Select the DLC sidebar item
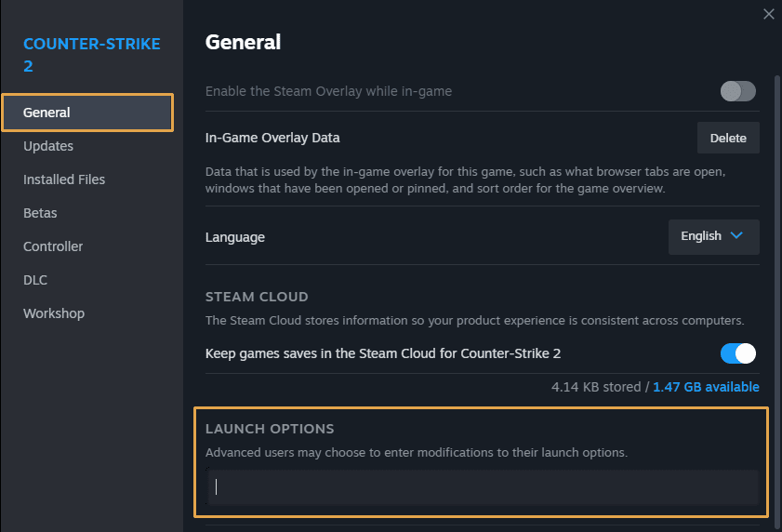This screenshot has height=532, width=782. click(35, 280)
